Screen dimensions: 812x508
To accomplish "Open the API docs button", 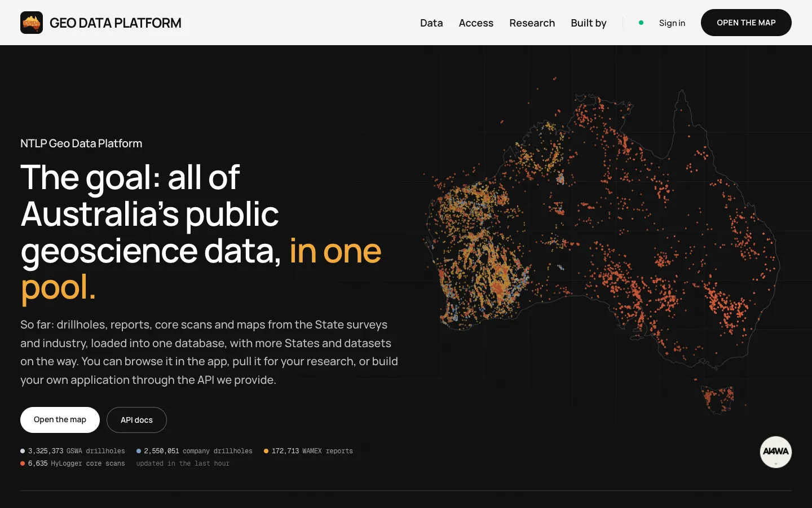I will (136, 420).
